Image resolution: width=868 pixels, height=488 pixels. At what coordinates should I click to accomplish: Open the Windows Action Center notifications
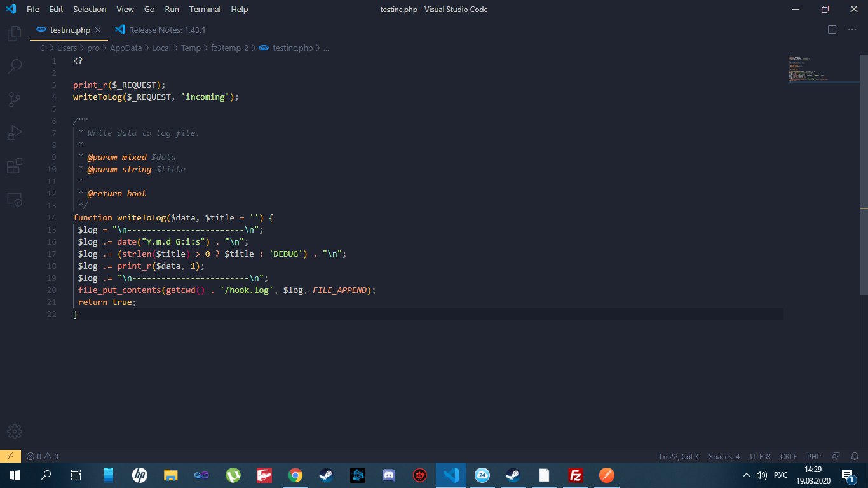pos(848,475)
